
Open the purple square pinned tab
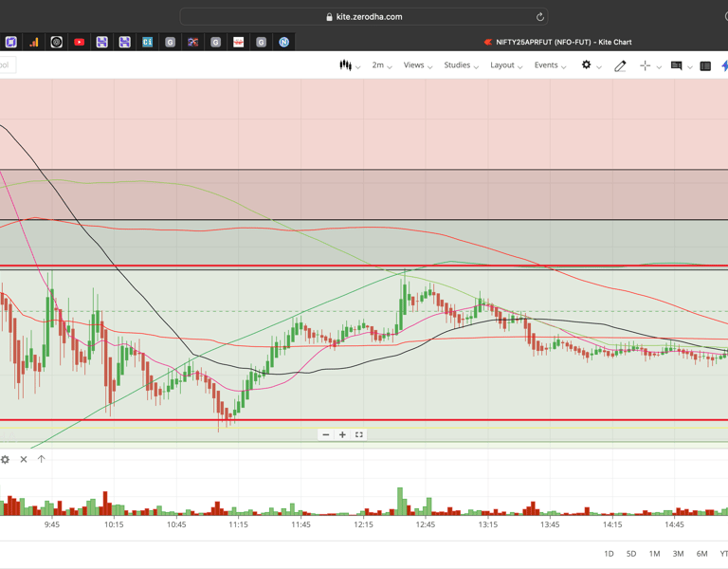click(x=10, y=43)
